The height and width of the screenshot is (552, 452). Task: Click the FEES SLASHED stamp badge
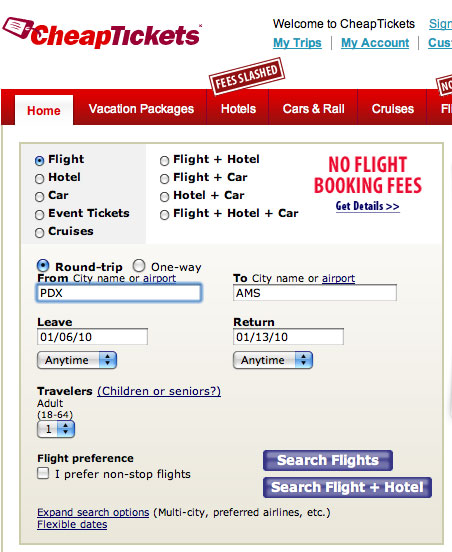246,77
